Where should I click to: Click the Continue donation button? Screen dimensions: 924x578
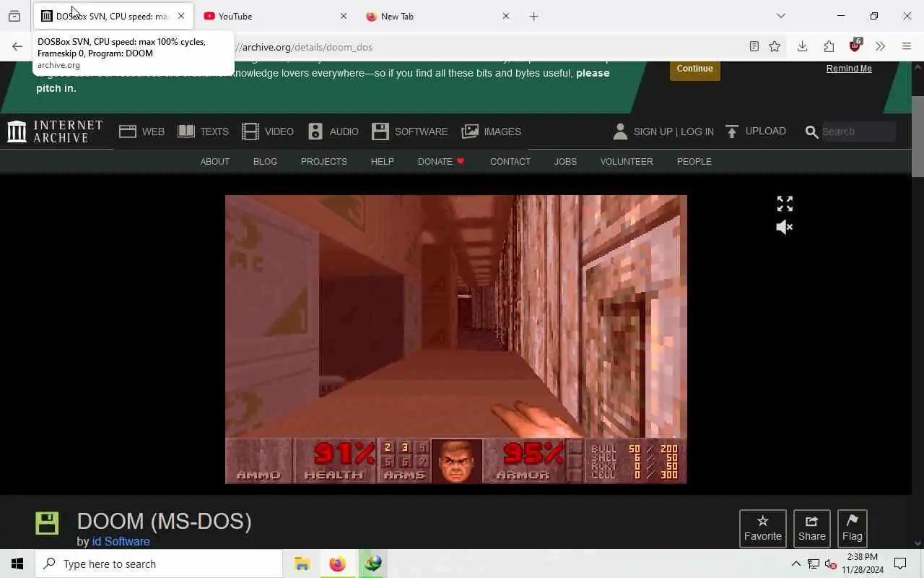694,69
